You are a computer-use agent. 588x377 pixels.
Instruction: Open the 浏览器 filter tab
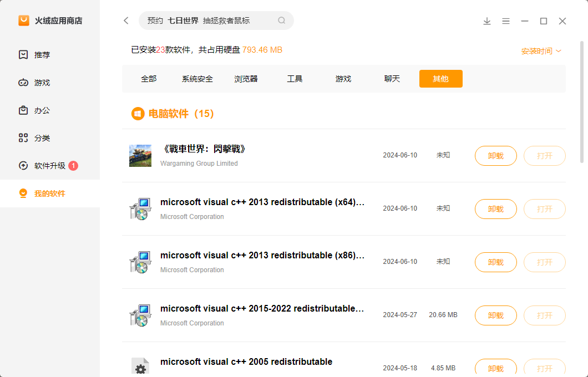point(246,79)
